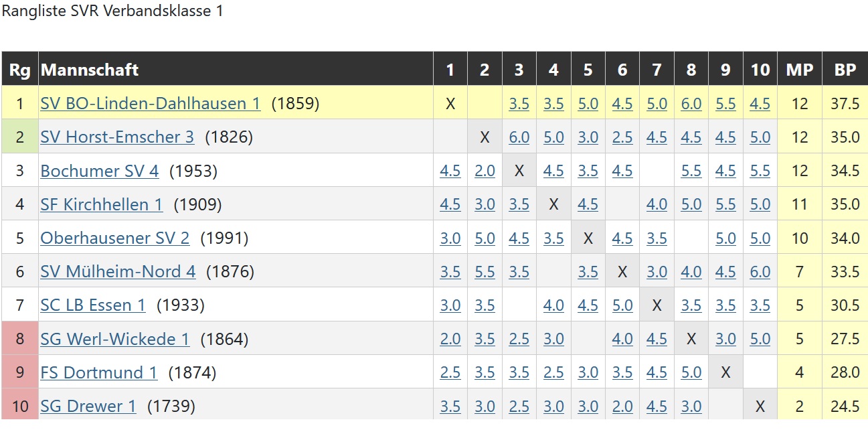868x434 pixels.
Task: Click the 5.5 score in SV Mülheim-Nord's row
Action: pyautogui.click(x=485, y=271)
